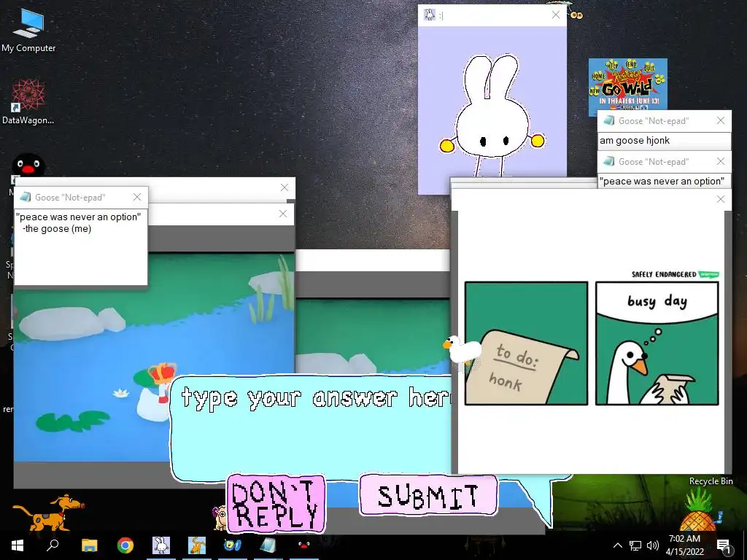Open the My Computer desktop icon

(28, 30)
